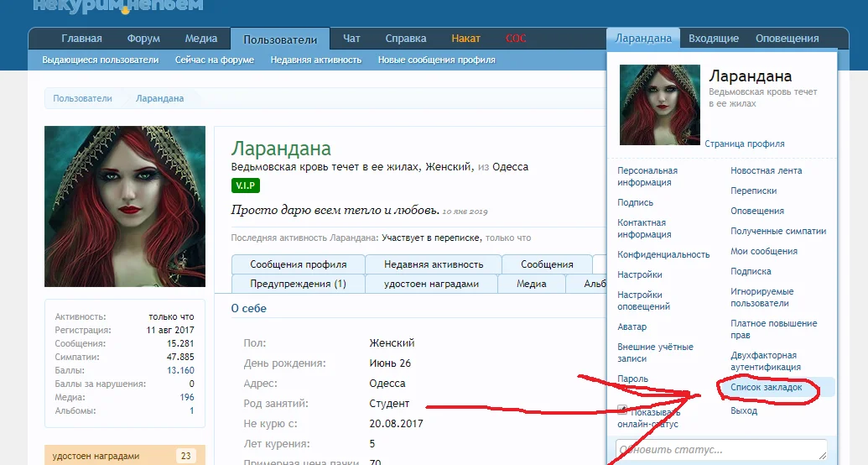Viewport: 868px width, 465px height.
Task: Open 'Чат' from the top menu
Action: click(351, 39)
